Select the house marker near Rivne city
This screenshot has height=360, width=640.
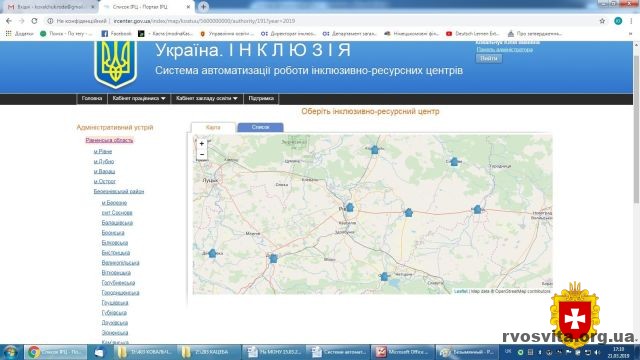(350, 207)
